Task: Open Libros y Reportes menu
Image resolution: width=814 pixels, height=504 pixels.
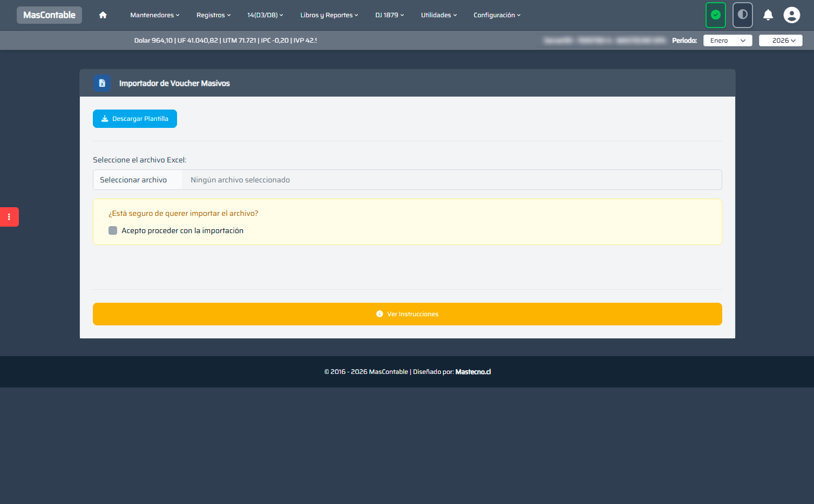Action: pos(329,15)
